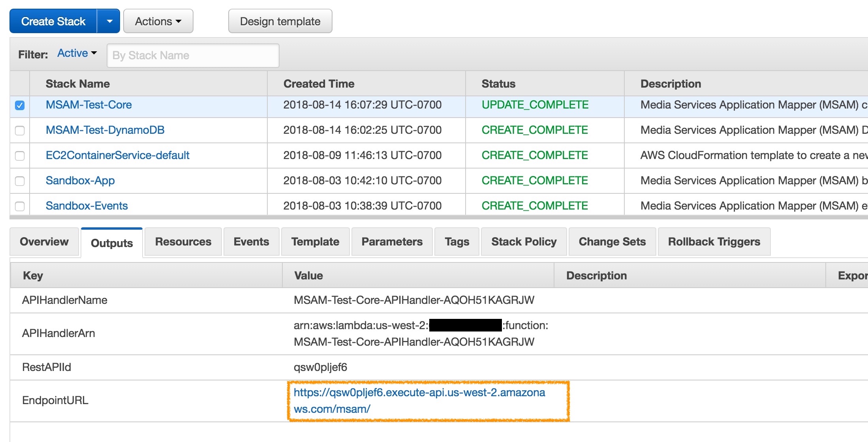
Task: Open the MSAM-Test-Core stack link
Action: [x=88, y=105]
